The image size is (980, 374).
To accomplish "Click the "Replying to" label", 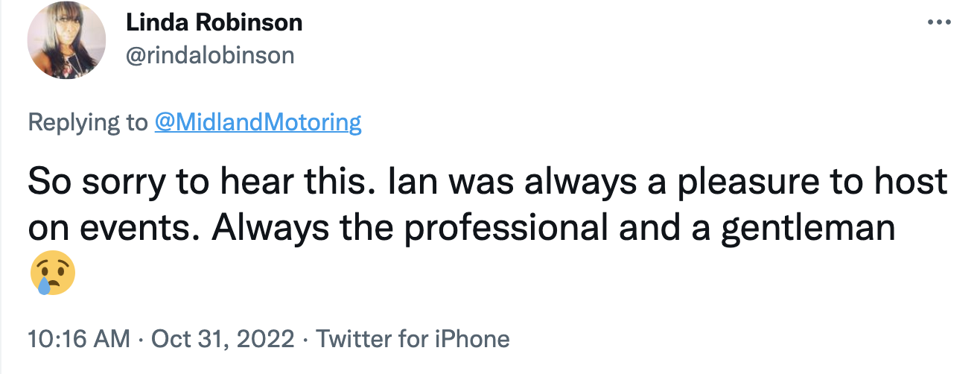I will [x=88, y=122].
